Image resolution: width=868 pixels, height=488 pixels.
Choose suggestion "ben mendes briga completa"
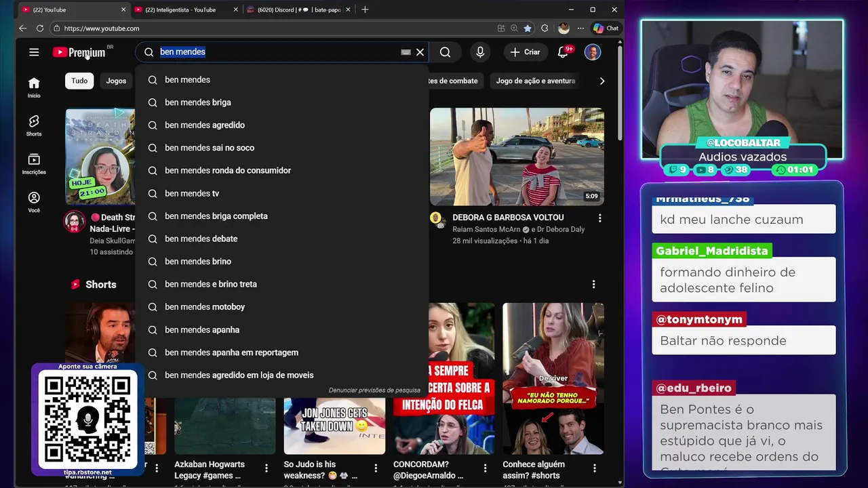[282, 216]
